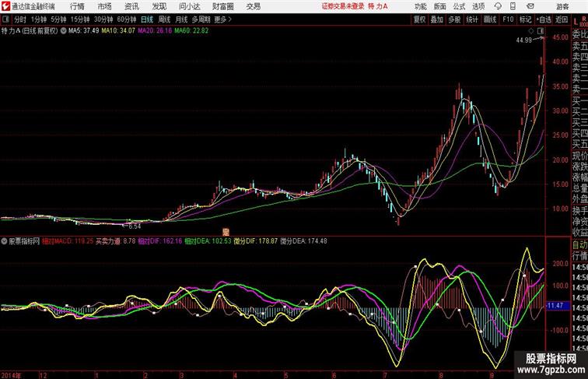
Task: Click the 相对DIF: 162.16 value
Action: tap(160, 241)
